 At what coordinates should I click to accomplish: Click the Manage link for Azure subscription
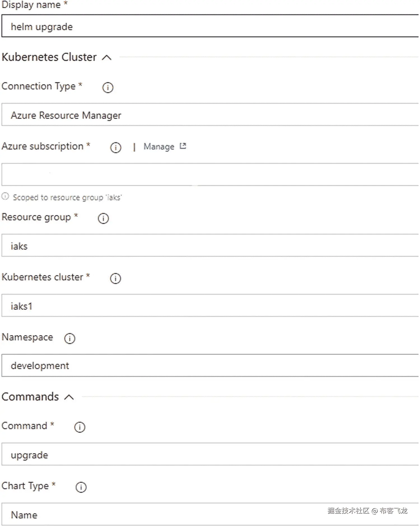point(159,147)
